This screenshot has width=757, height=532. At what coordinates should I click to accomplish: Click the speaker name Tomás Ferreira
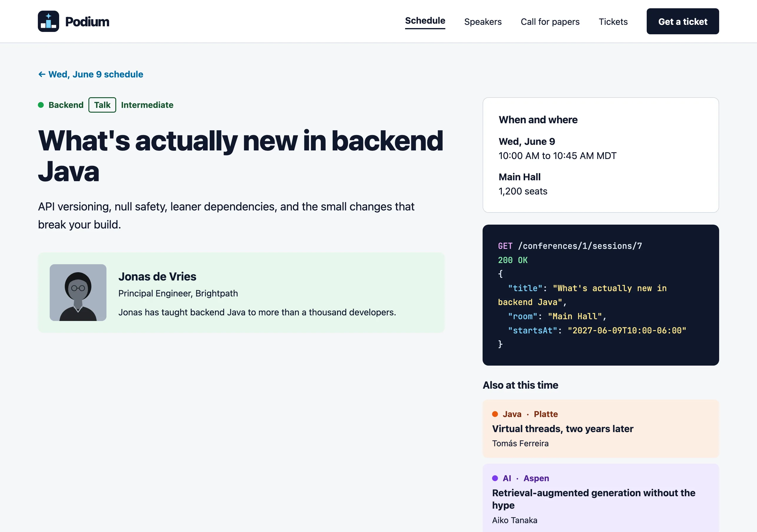[x=520, y=444]
